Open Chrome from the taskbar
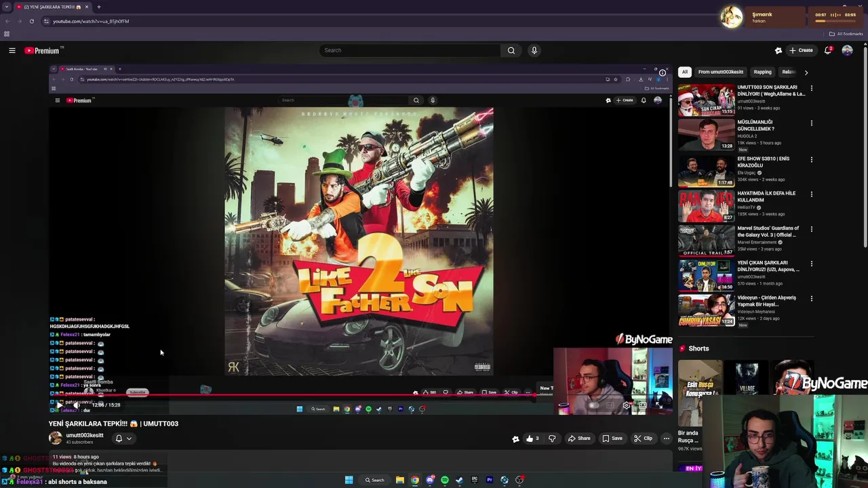Viewport: 868px width, 488px height. coord(415,480)
